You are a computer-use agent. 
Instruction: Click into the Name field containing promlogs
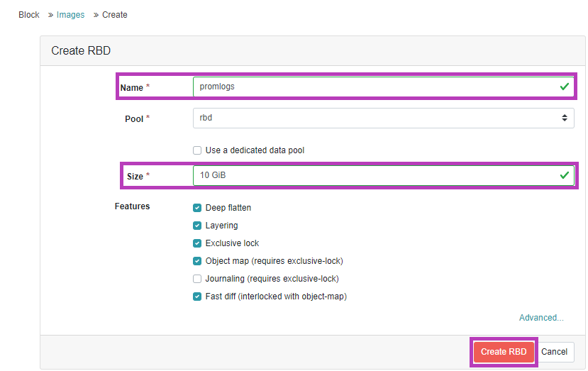(x=383, y=87)
